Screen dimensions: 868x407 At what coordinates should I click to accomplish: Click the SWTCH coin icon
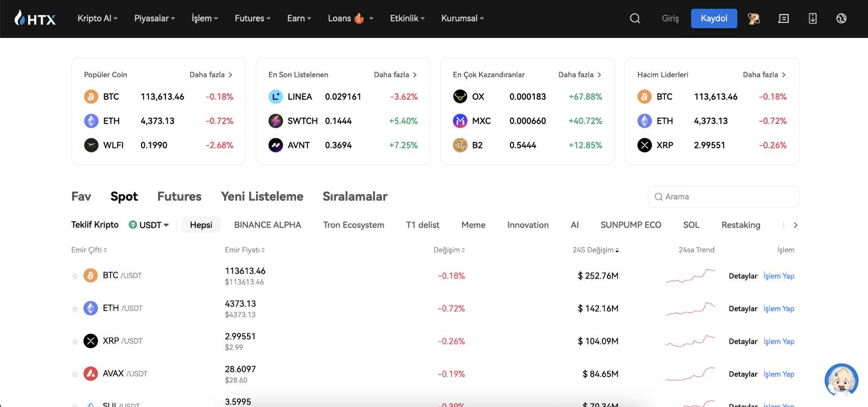point(276,121)
